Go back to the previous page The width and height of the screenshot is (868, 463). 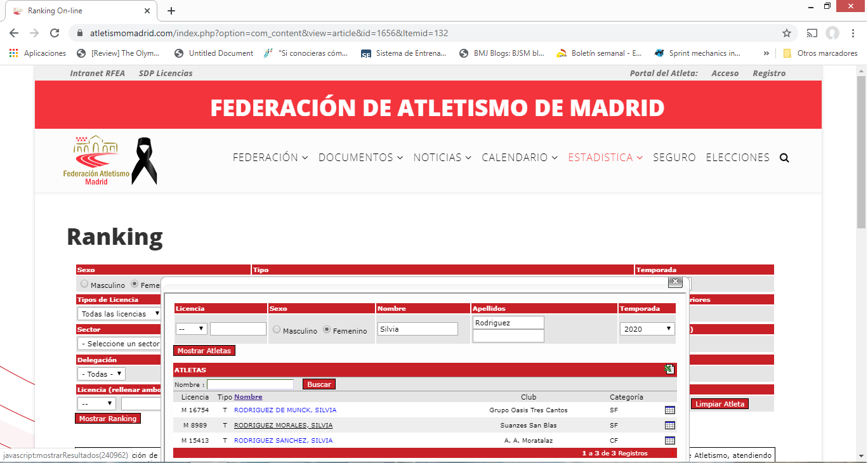[x=14, y=33]
